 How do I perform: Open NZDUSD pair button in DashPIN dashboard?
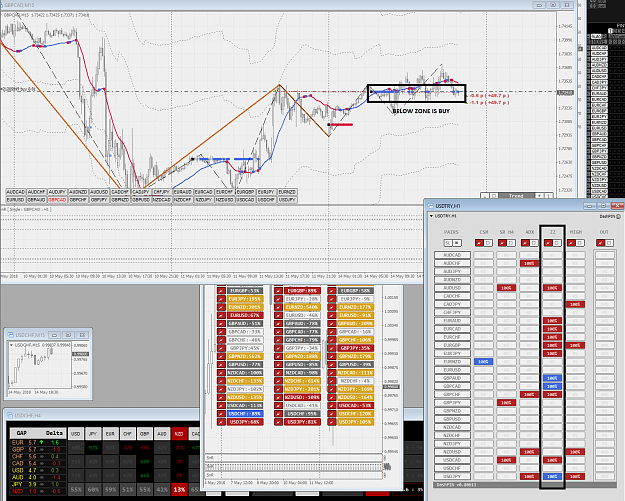pos(452,452)
